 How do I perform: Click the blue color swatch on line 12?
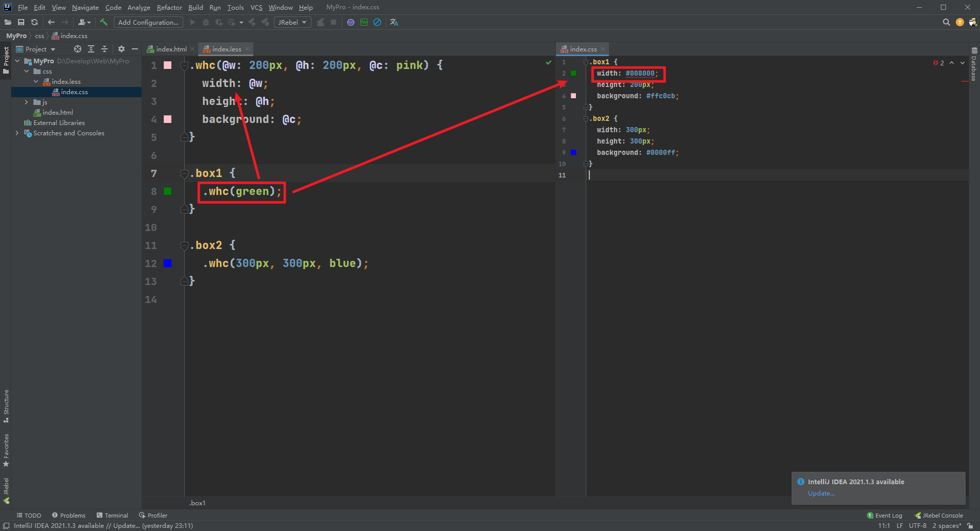click(168, 263)
